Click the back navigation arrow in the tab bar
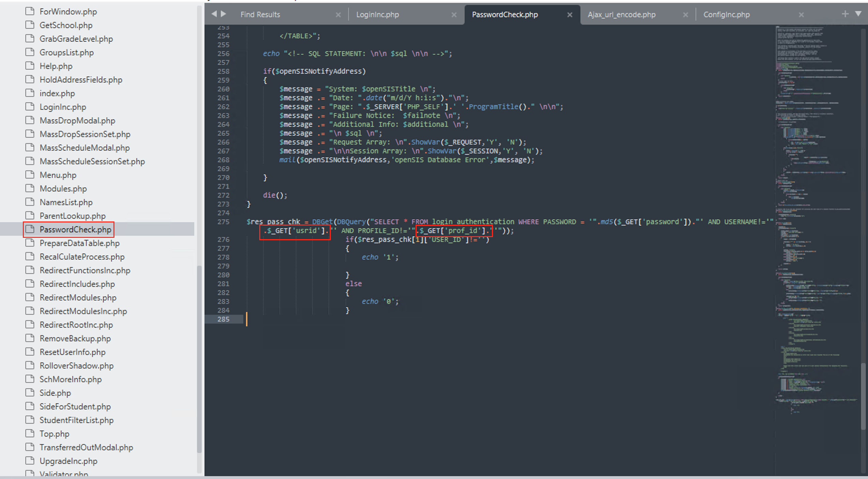The height and width of the screenshot is (479, 868). (215, 14)
